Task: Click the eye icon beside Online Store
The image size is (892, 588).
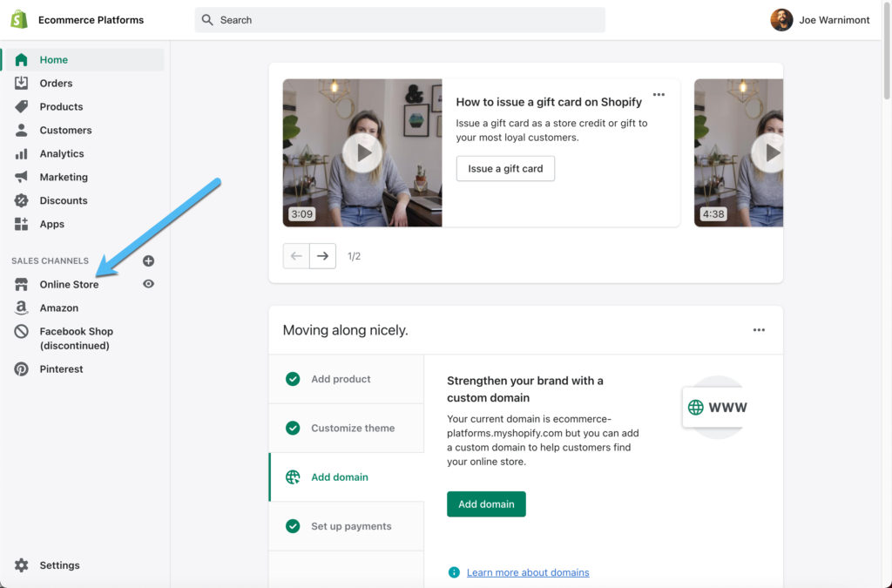Action: click(x=148, y=284)
